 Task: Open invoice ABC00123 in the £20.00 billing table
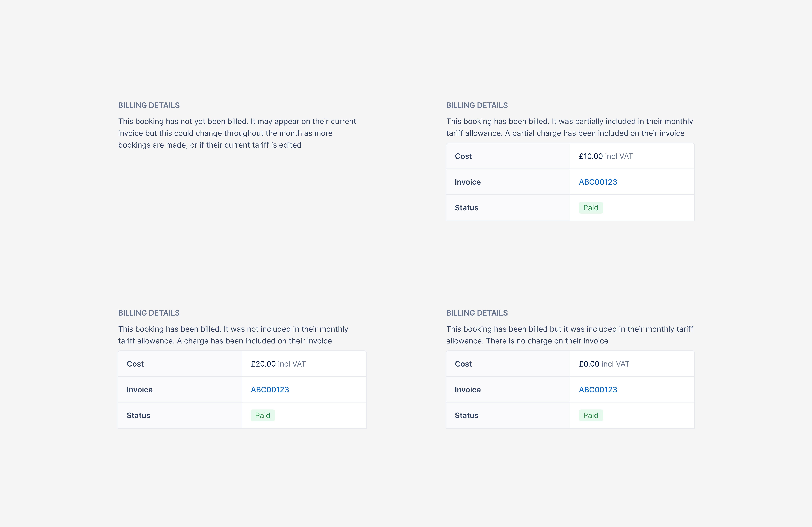[270, 389]
